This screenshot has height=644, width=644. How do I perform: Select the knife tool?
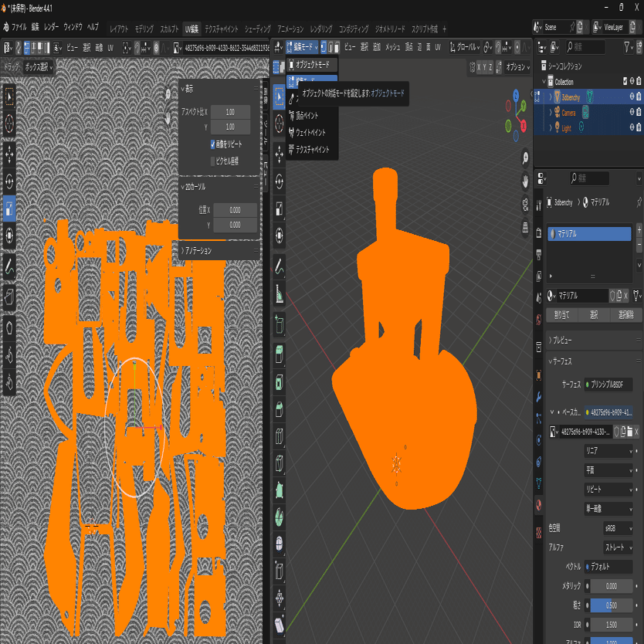[x=280, y=463]
